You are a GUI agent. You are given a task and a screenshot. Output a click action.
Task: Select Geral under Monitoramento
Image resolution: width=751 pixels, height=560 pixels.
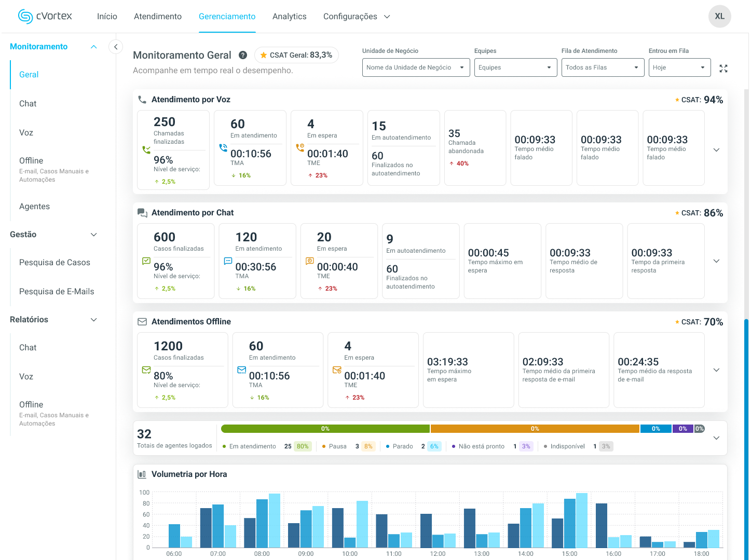click(29, 75)
